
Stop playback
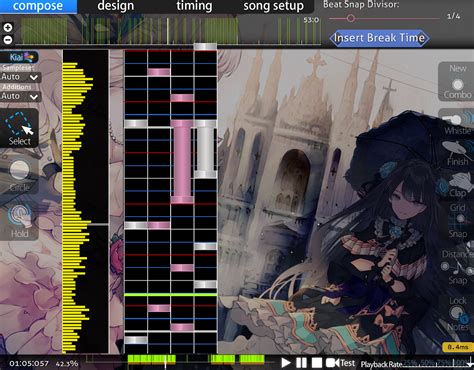[317, 363]
